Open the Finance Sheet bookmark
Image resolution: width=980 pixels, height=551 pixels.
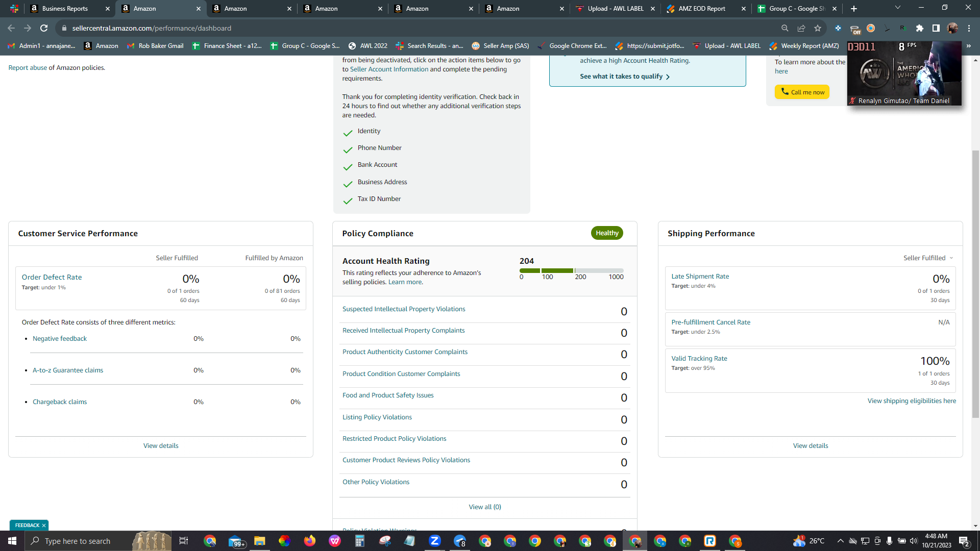227,46
